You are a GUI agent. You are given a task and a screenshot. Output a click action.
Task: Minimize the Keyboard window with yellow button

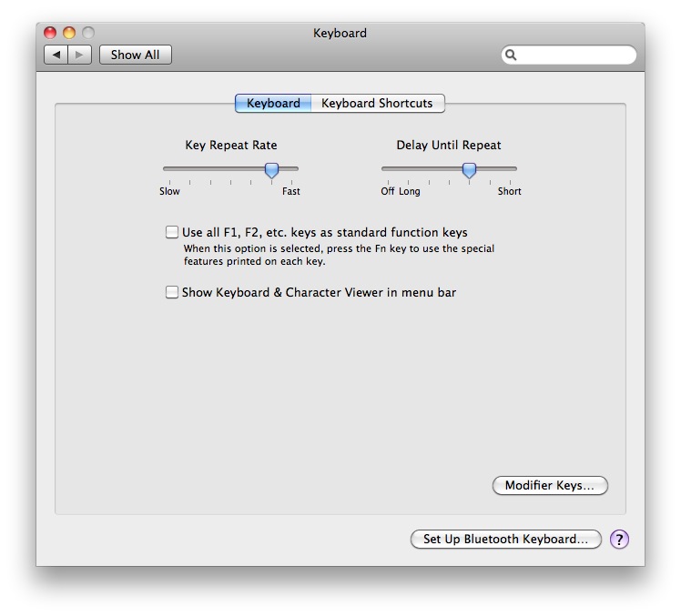(x=69, y=33)
